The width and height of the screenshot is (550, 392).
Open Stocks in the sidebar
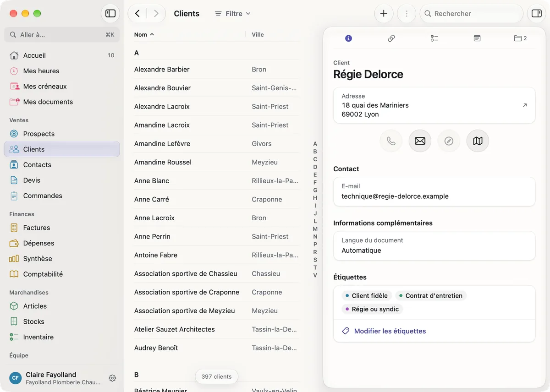(62, 321)
